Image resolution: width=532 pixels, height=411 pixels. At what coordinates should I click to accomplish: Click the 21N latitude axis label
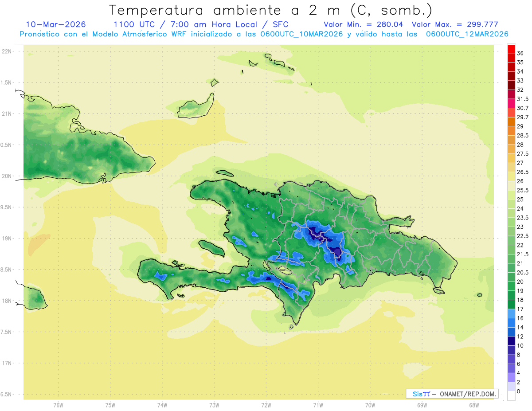7,114
